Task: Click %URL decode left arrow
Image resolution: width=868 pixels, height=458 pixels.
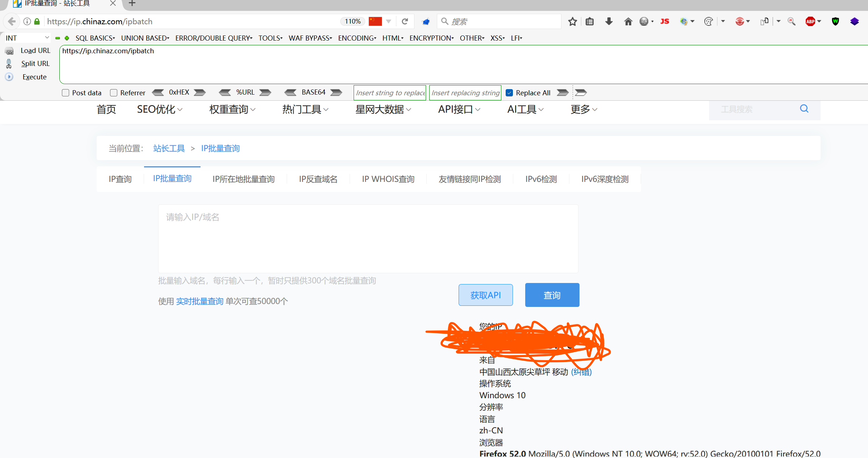Action: 225,92
